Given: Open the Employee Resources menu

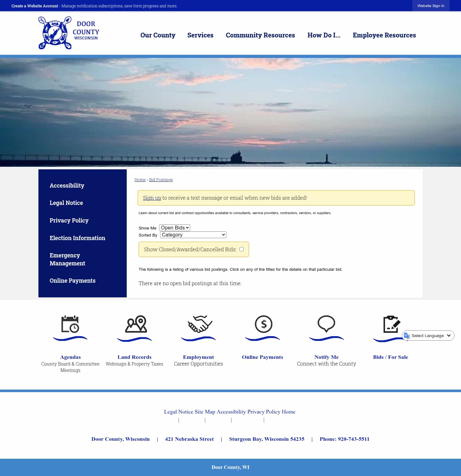Looking at the screenshot, I should (384, 35).
